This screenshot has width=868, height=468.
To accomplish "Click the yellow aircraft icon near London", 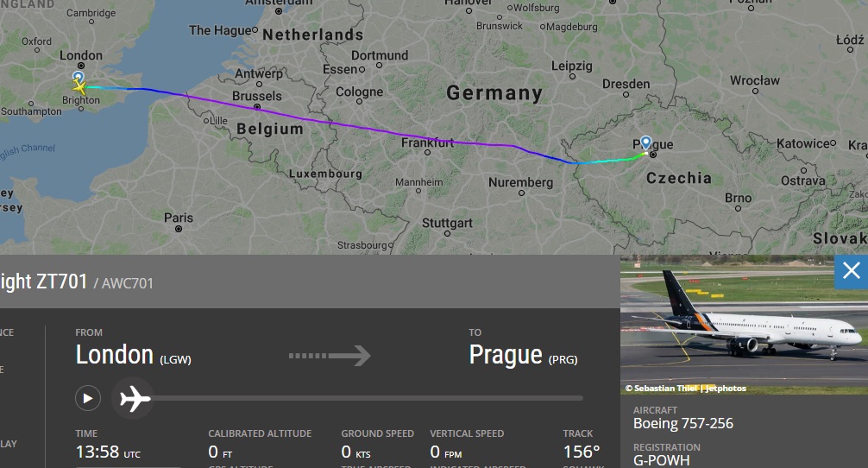I will click(x=79, y=87).
